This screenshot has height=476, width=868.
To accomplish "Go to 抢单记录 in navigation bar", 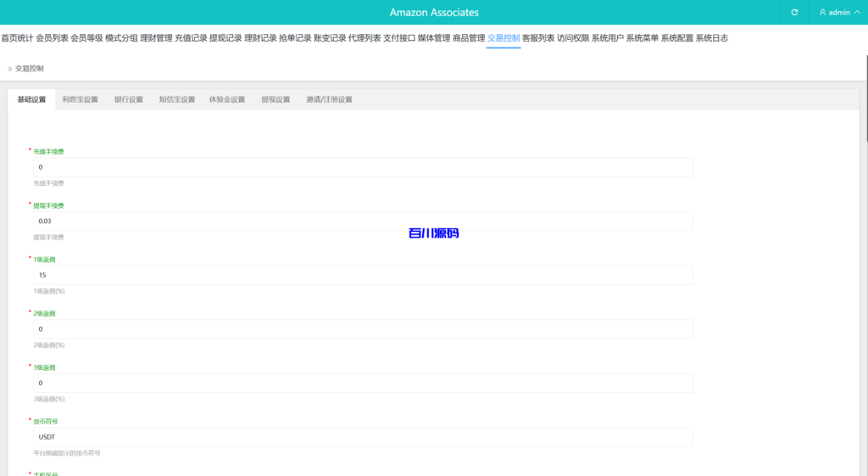I will point(295,38).
